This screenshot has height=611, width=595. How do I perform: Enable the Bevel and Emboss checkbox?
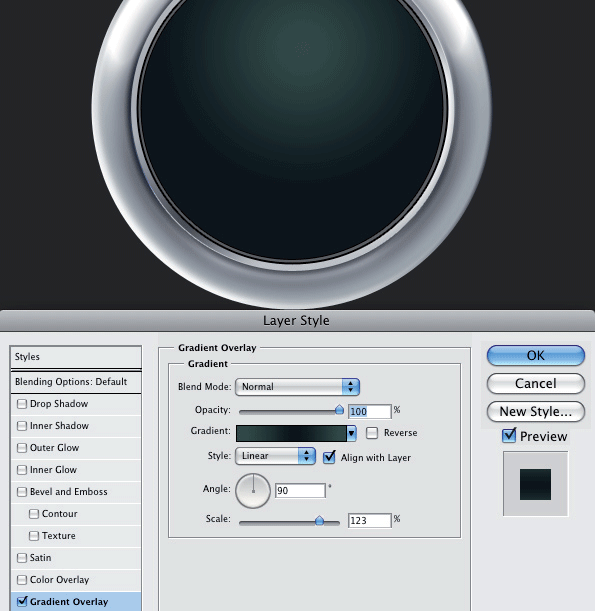(x=22, y=492)
